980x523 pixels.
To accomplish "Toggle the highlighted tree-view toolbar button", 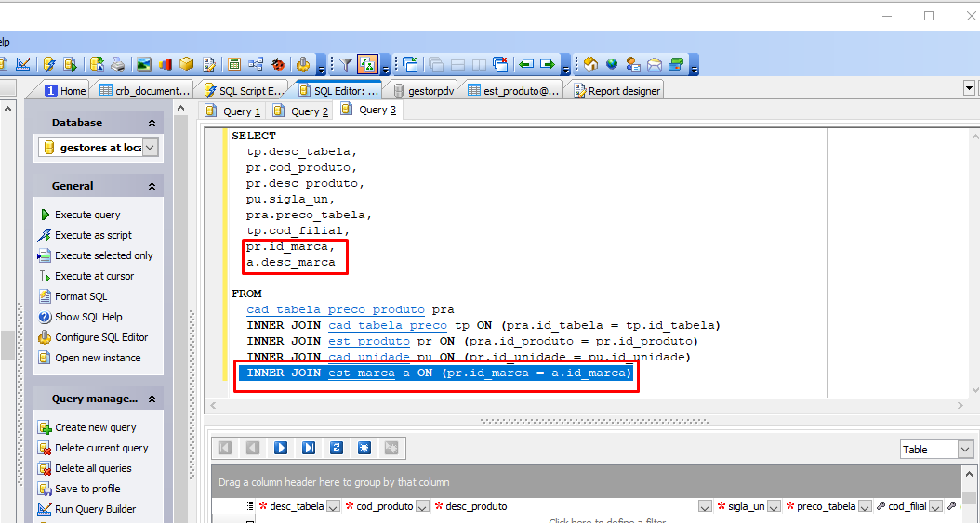I will click(367, 64).
